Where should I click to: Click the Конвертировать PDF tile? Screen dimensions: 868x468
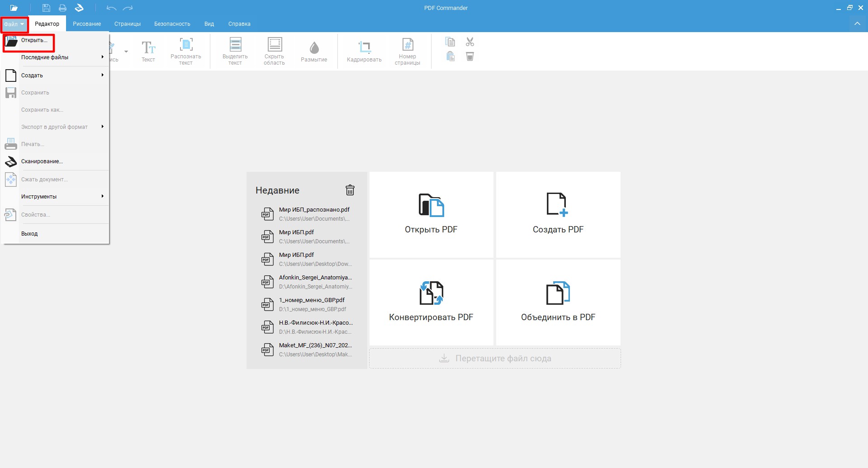(431, 302)
